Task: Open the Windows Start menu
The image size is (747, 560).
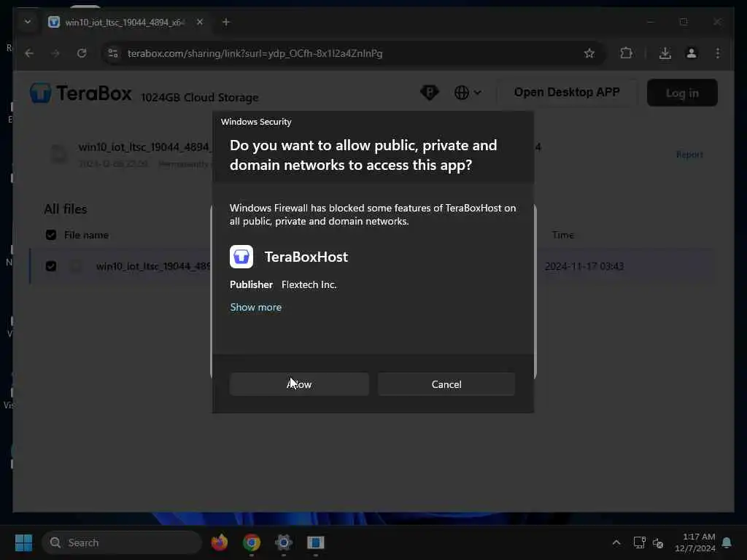Action: pyautogui.click(x=23, y=542)
